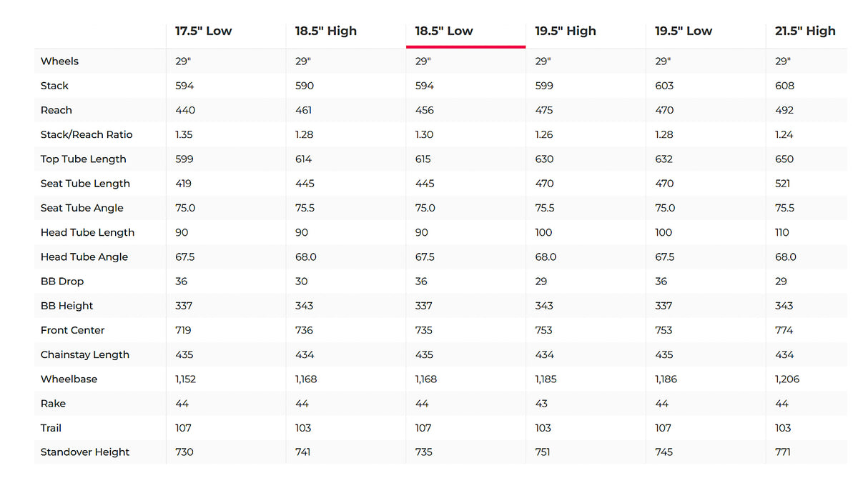Image resolution: width=868 pixels, height=488 pixels.
Task: Switch to the 18.5" High size column
Action: 325,31
